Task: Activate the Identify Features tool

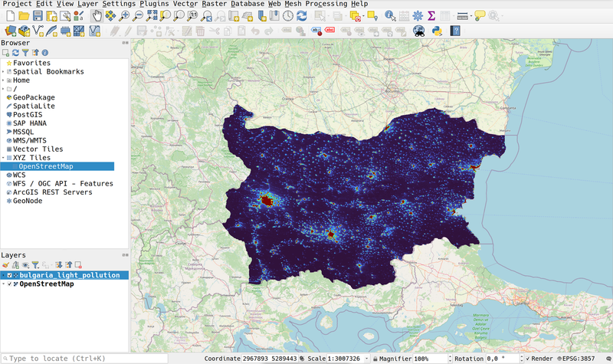Action: [x=390, y=15]
